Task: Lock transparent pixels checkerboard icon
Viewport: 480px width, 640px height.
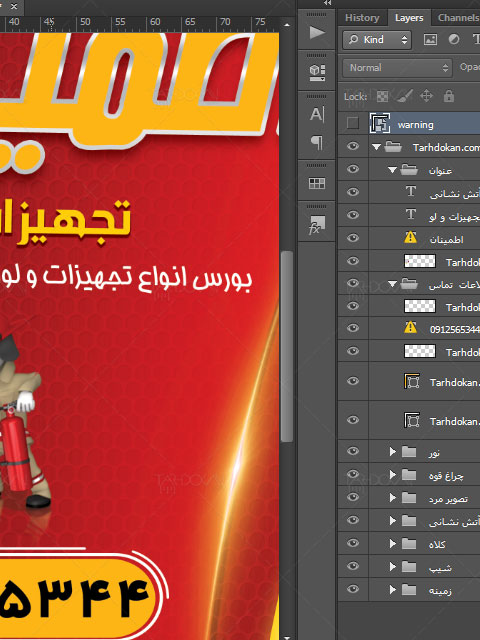Action: 382,97
